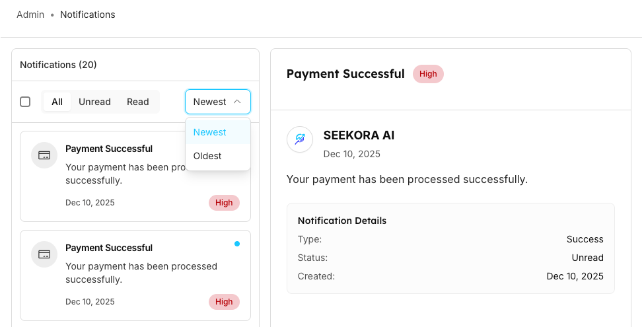The width and height of the screenshot is (644, 327).
Task: Click the Notifications breadcrumb
Action: click(88, 15)
